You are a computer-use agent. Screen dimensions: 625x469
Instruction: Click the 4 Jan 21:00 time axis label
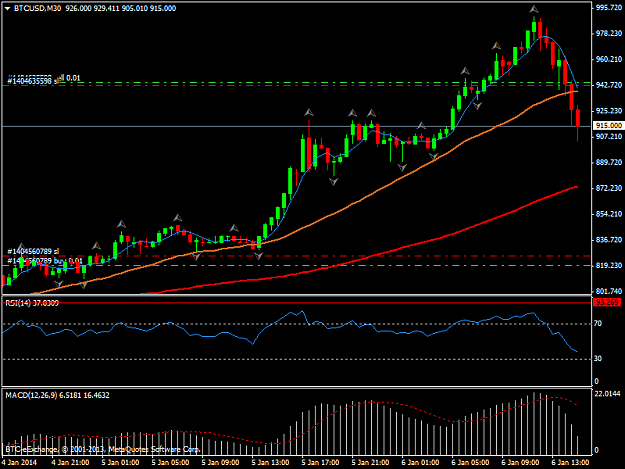70,463
